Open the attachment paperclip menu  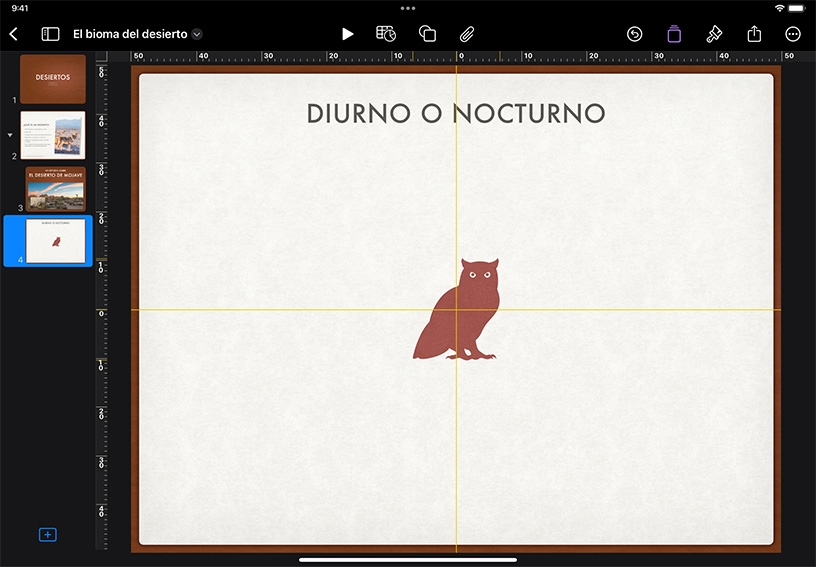coord(467,34)
